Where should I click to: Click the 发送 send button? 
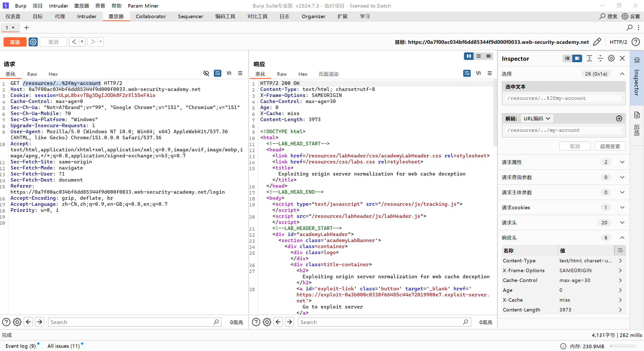pyautogui.click(x=15, y=42)
